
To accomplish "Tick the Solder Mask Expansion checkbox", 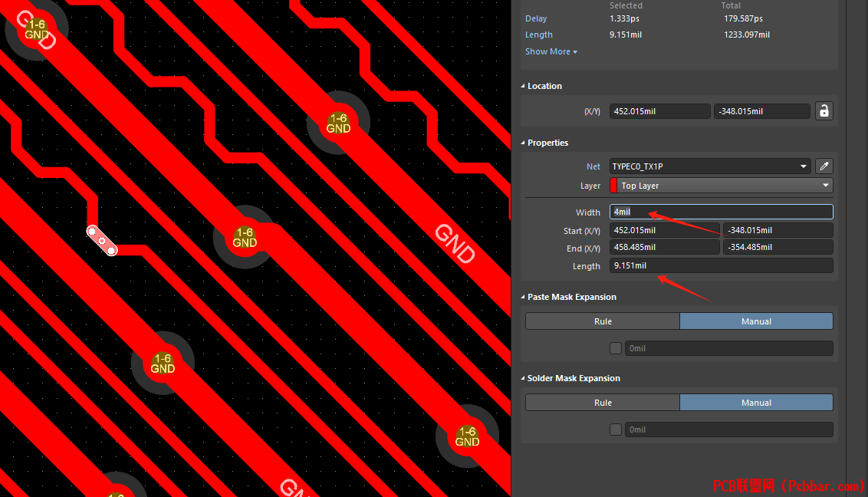I will (616, 430).
